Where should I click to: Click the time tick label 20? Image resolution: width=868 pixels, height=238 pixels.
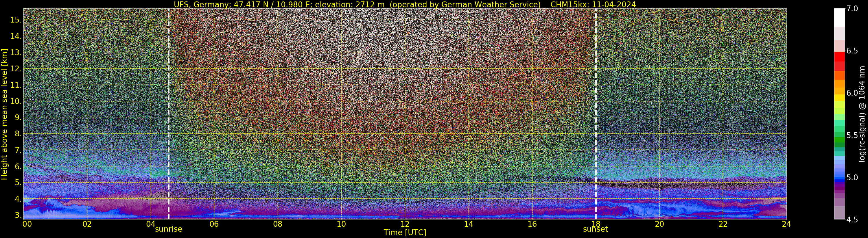pyautogui.click(x=659, y=224)
